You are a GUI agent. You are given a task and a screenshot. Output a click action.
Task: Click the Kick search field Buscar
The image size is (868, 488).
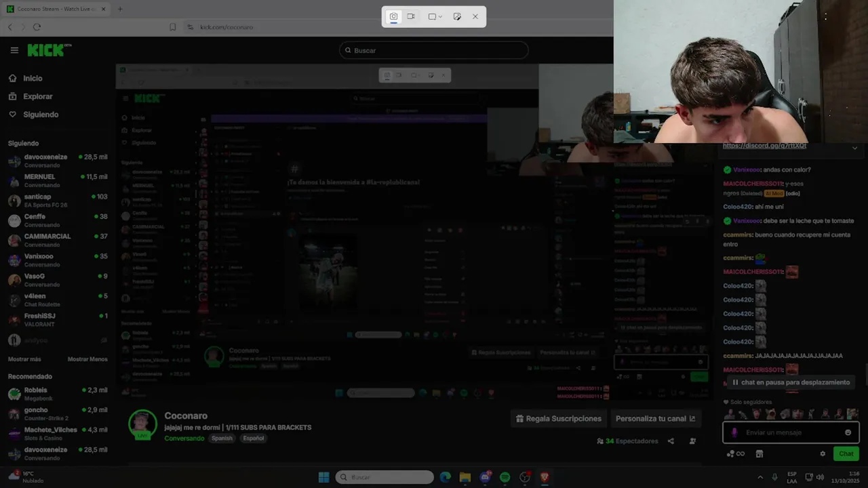434,50
